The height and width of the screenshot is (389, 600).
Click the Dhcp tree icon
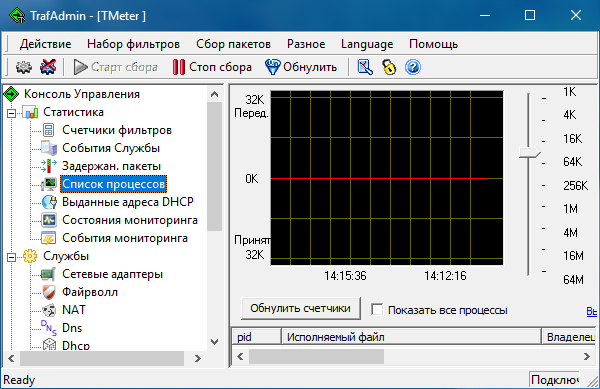[x=49, y=345]
